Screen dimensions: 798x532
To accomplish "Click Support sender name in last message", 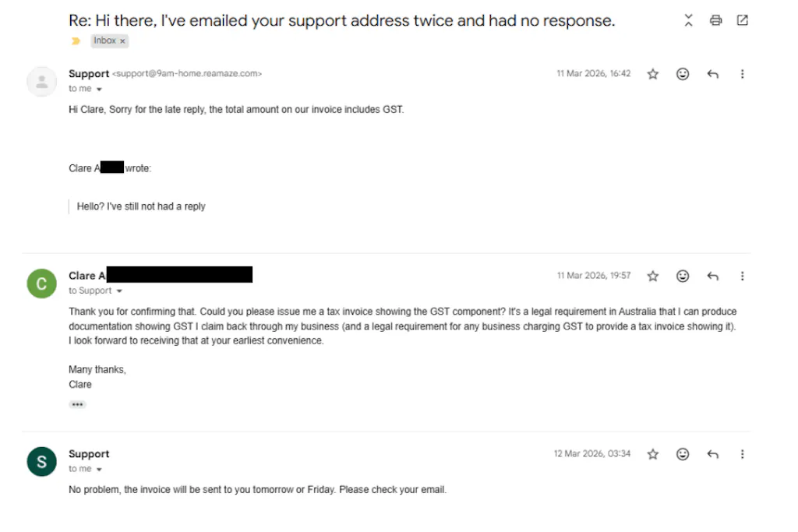I will (89, 454).
